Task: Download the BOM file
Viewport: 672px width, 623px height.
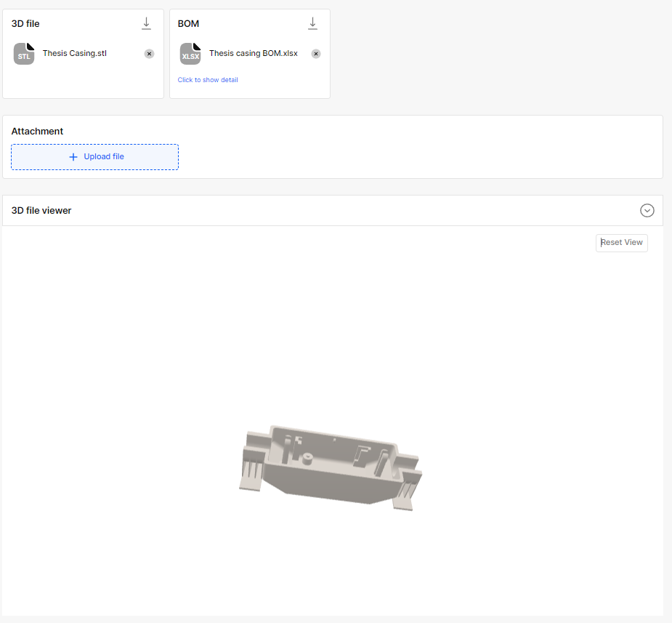Action: pyautogui.click(x=312, y=23)
